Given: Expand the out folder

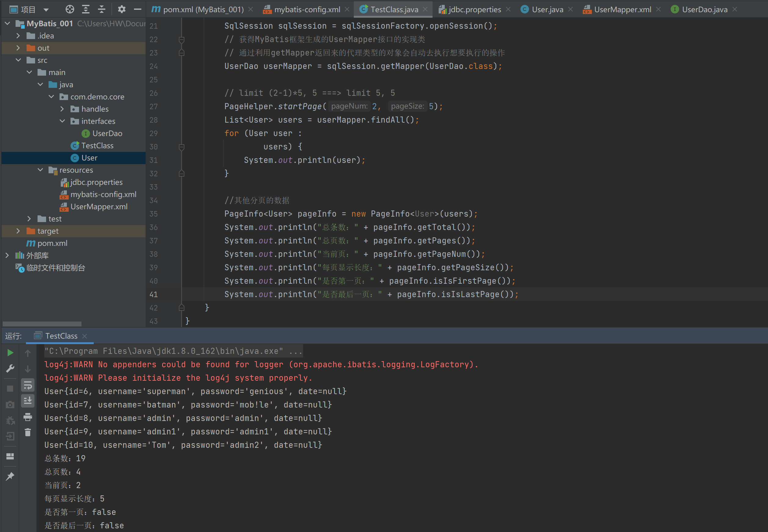Looking at the screenshot, I should [x=18, y=48].
